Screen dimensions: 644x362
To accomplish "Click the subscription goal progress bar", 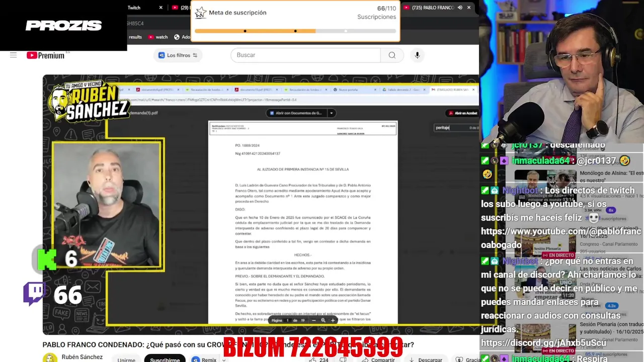I will coord(295,31).
